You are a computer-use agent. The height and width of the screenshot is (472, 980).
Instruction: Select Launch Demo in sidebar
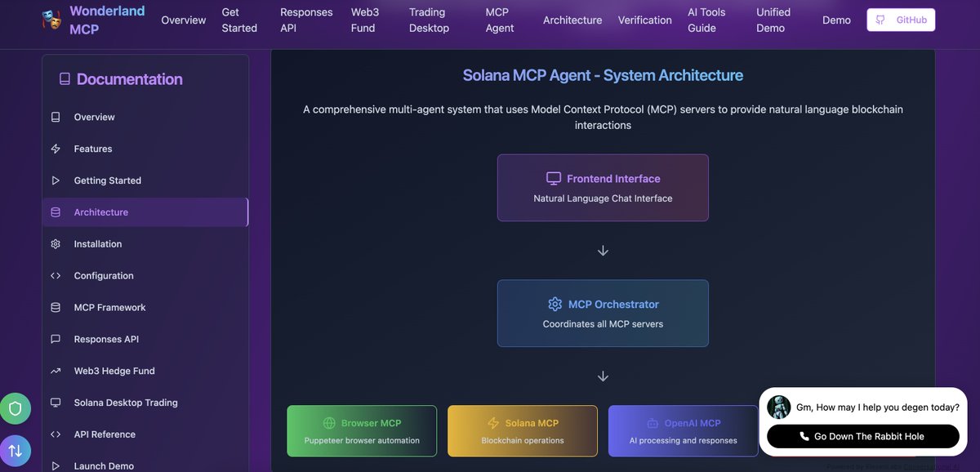145,465
